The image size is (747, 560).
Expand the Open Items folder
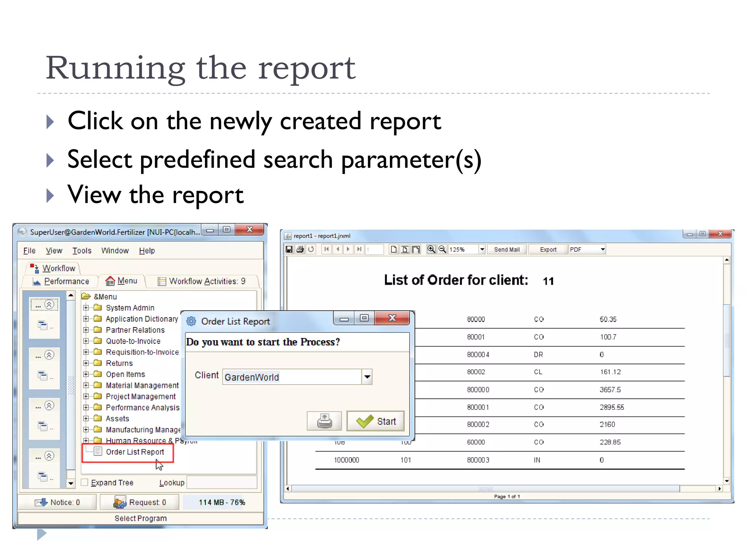pyautogui.click(x=86, y=374)
